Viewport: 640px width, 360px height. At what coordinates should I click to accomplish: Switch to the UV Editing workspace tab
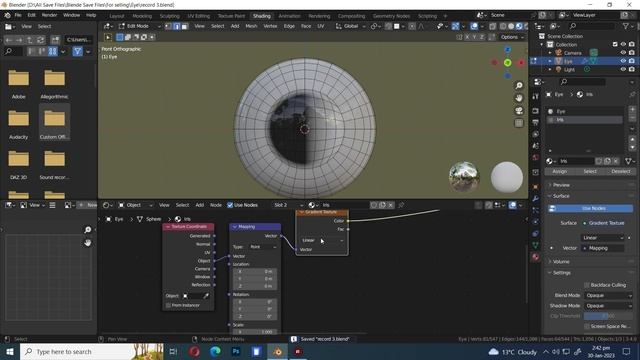[x=199, y=16]
